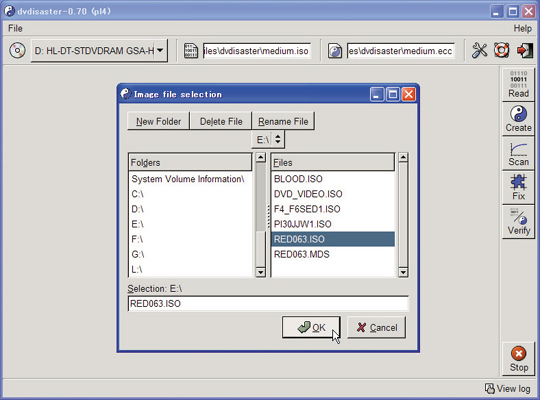The image size is (540, 400).
Task: Open preferences via wrench-and-screwdriver icon
Action: (479, 51)
